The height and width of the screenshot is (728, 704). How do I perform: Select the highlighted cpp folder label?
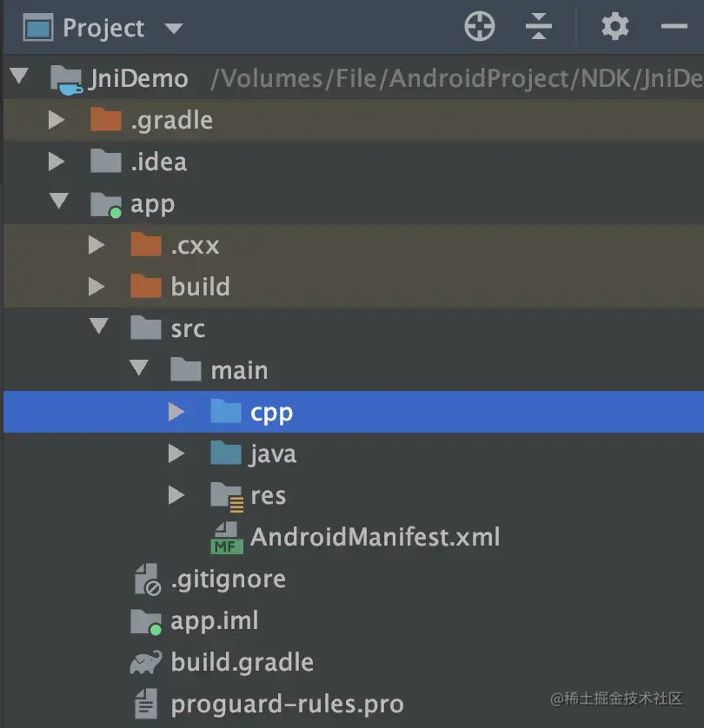click(x=272, y=414)
